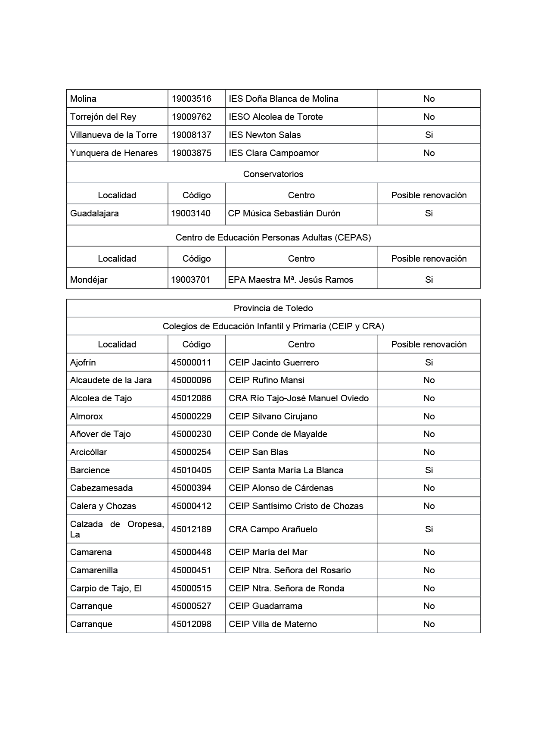Click code 45000230
Image resolution: width=534 pixels, height=756 pixels.
pyautogui.click(x=192, y=434)
